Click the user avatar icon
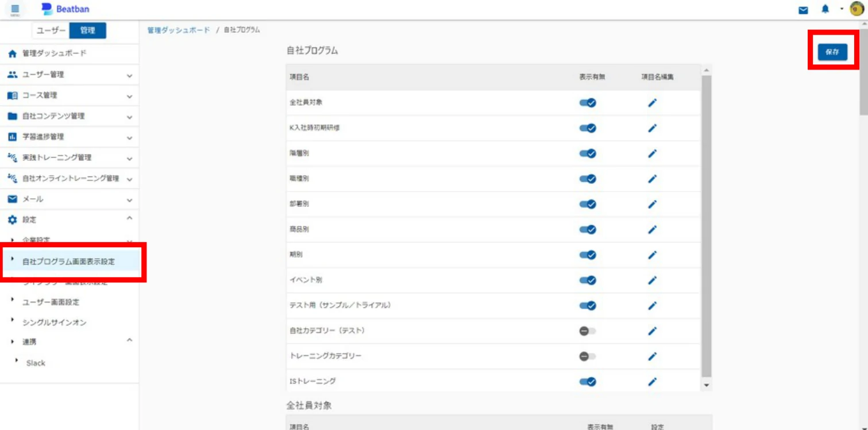Image resolution: width=868 pixels, height=430 pixels. 857,9
